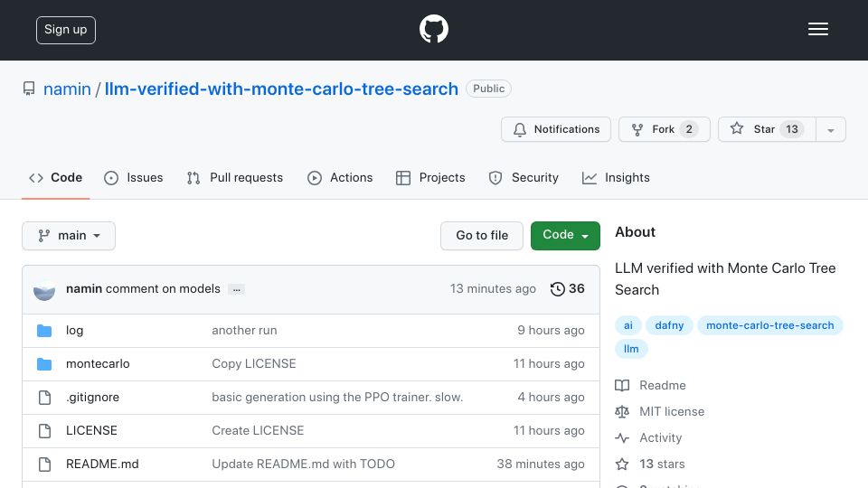Image resolution: width=868 pixels, height=488 pixels.
Task: Open the Security tab
Action: click(x=524, y=178)
